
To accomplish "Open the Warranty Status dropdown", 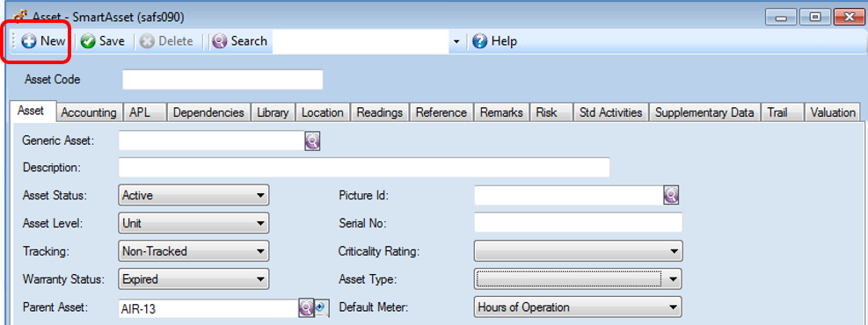I will [x=193, y=279].
